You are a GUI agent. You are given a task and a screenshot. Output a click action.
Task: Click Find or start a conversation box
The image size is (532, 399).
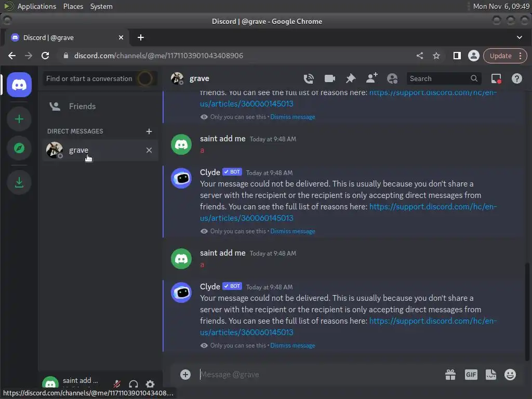coord(100,79)
